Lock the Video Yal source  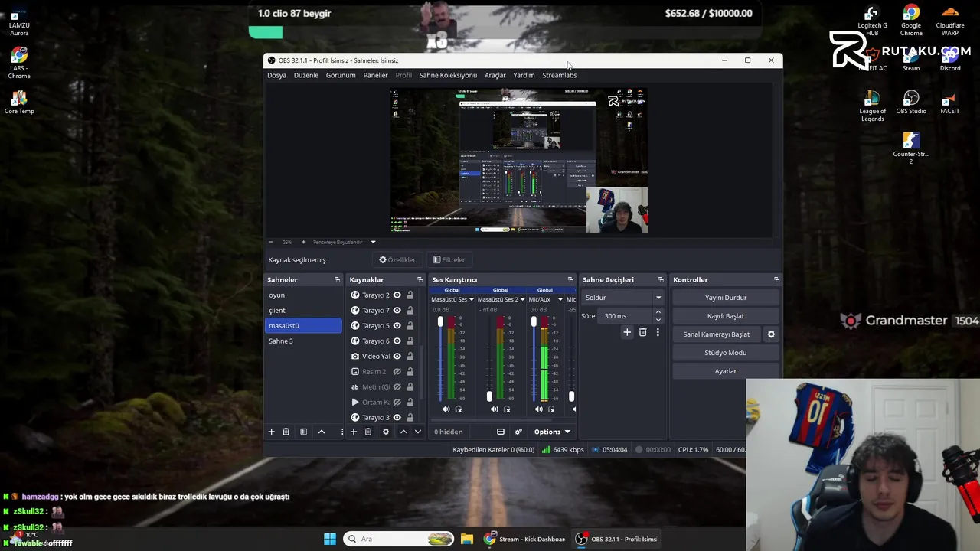[x=410, y=357]
